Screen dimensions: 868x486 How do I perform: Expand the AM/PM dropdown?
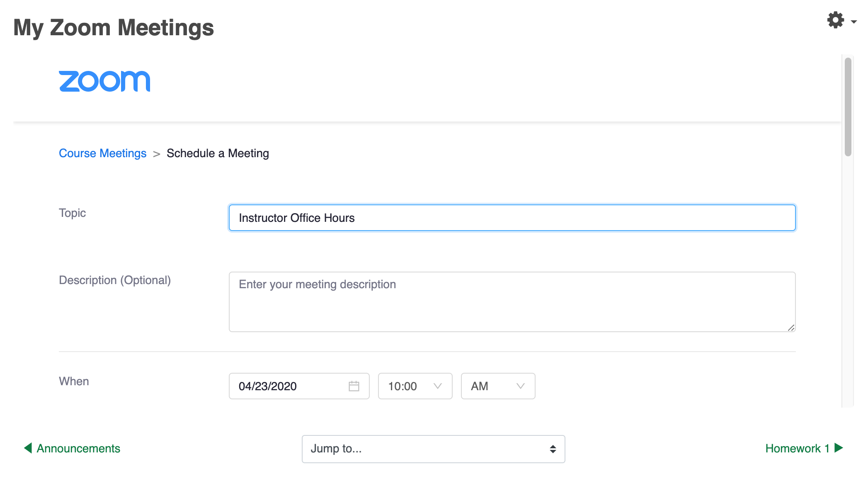pos(498,386)
